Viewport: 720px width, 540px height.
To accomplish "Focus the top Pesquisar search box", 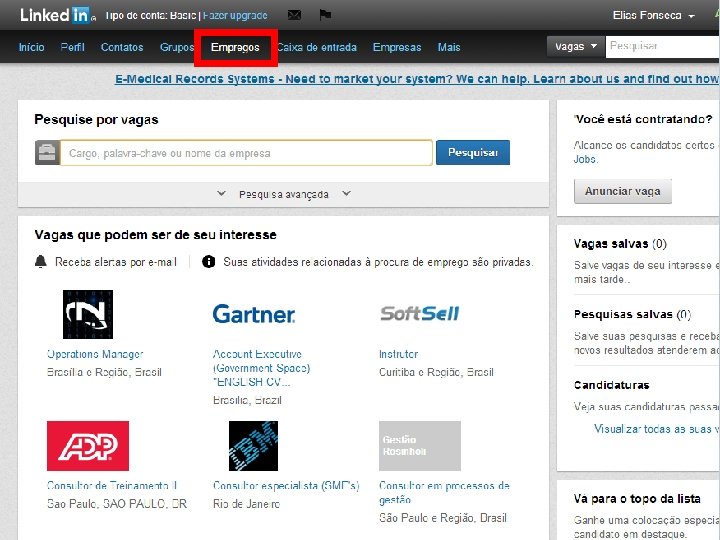I will 662,47.
